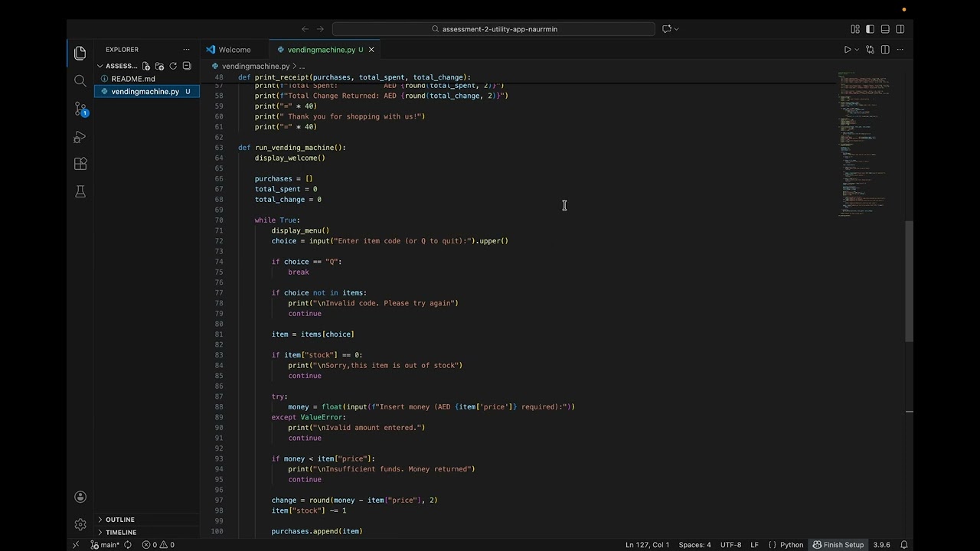Click the code minimap overview

tap(864, 144)
